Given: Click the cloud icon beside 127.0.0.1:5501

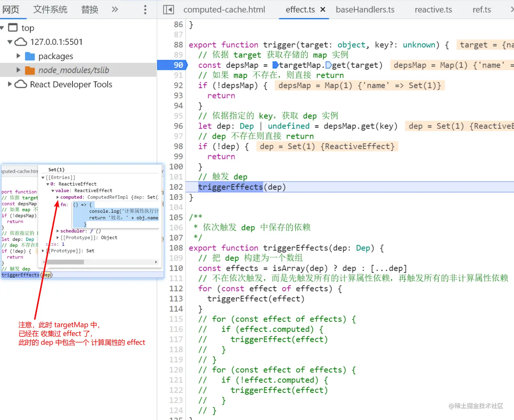Looking at the screenshot, I should [x=21, y=42].
